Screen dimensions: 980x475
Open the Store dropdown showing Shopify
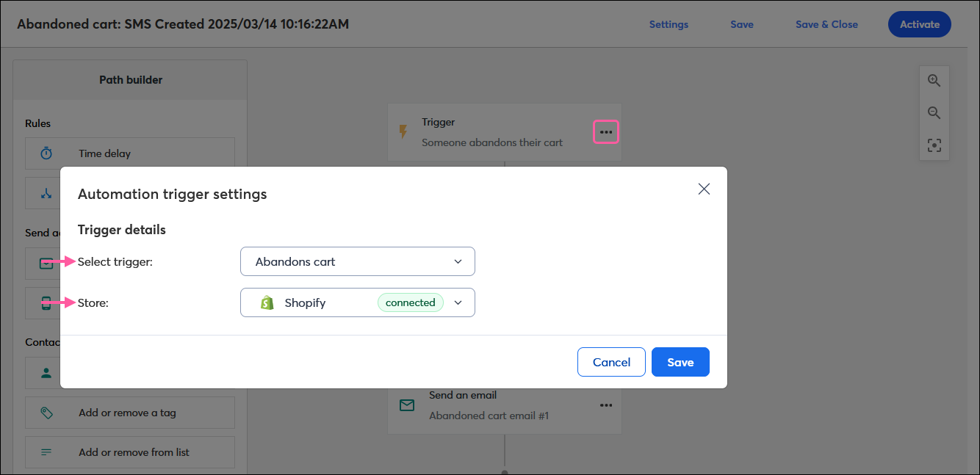pos(358,302)
